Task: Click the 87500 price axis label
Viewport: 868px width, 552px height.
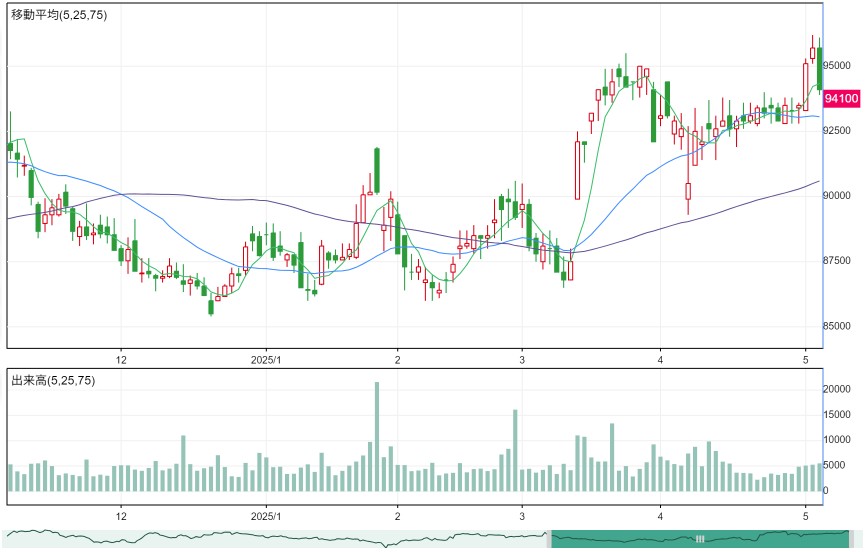Action: pyautogui.click(x=836, y=260)
